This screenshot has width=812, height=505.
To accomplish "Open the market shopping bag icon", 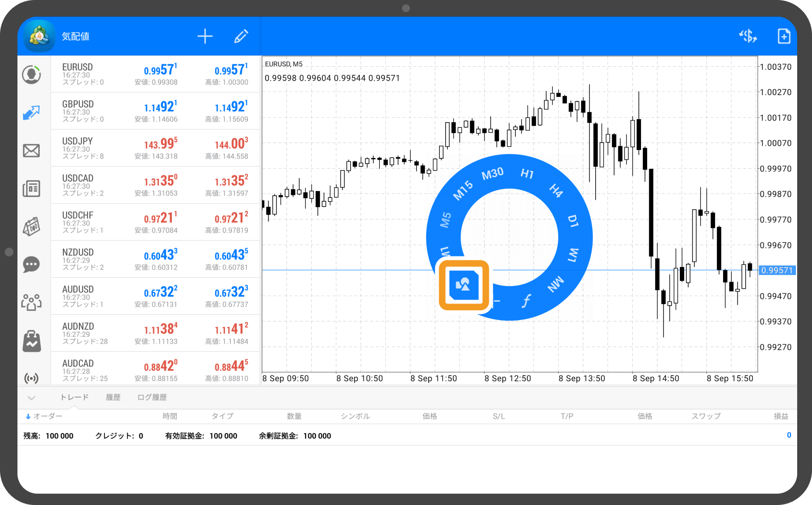I will [x=31, y=341].
